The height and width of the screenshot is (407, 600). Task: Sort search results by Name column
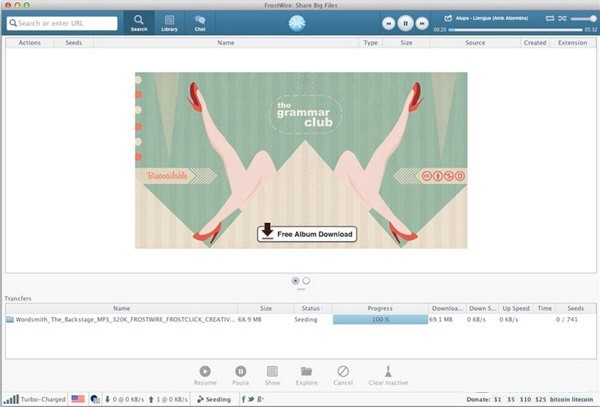tap(226, 42)
